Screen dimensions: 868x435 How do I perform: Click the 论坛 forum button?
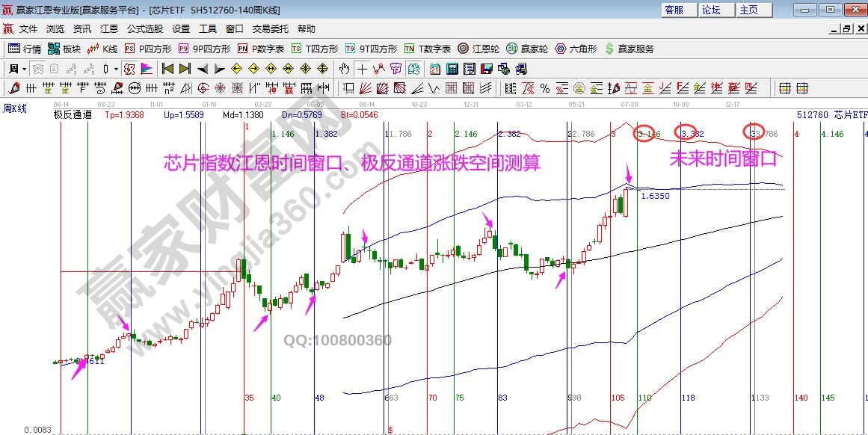pyautogui.click(x=711, y=10)
